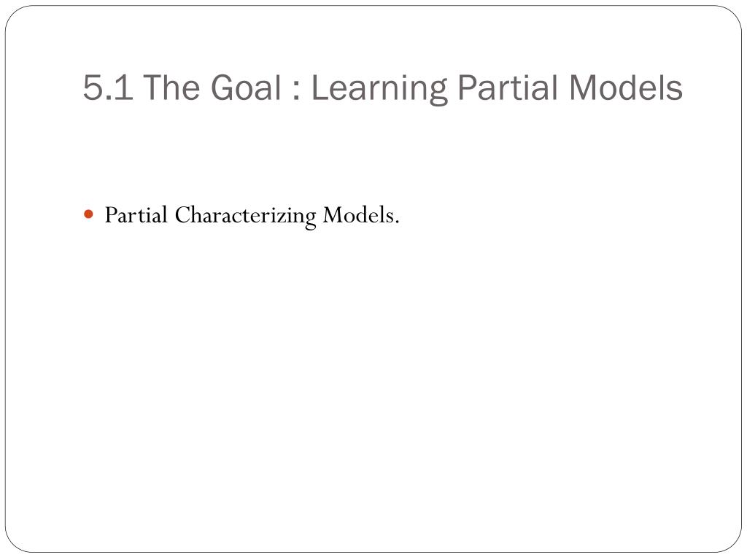Click the rounded bottom-left corner of slide border
The width and height of the screenshot is (747, 560).
tap(15, 542)
